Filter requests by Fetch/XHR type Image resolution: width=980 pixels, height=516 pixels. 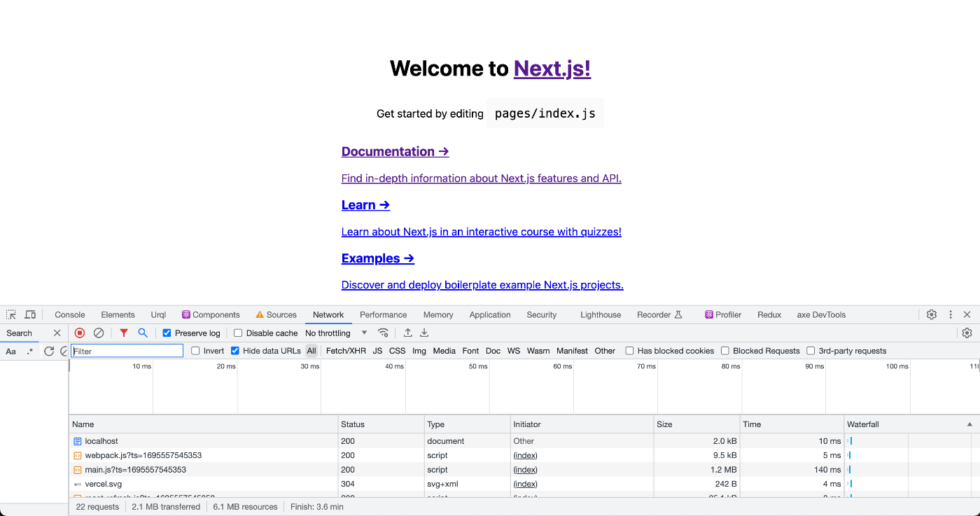(346, 351)
